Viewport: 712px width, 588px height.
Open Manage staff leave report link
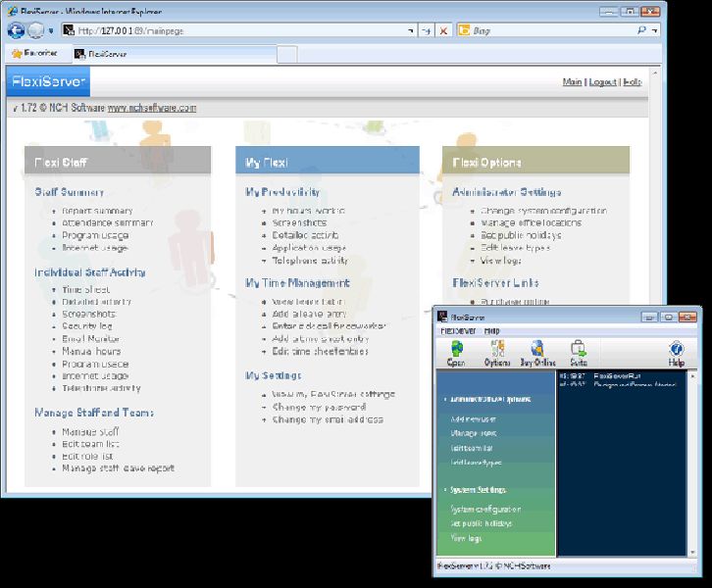click(118, 468)
